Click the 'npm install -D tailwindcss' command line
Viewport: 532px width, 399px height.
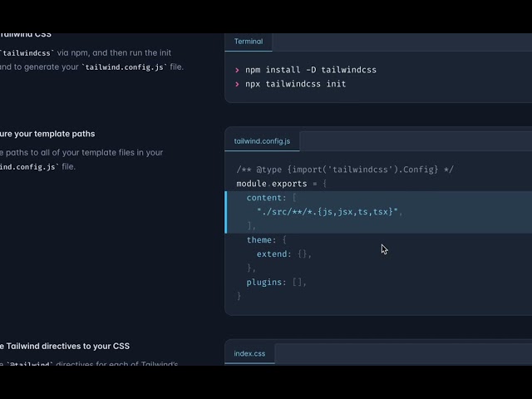(x=311, y=70)
